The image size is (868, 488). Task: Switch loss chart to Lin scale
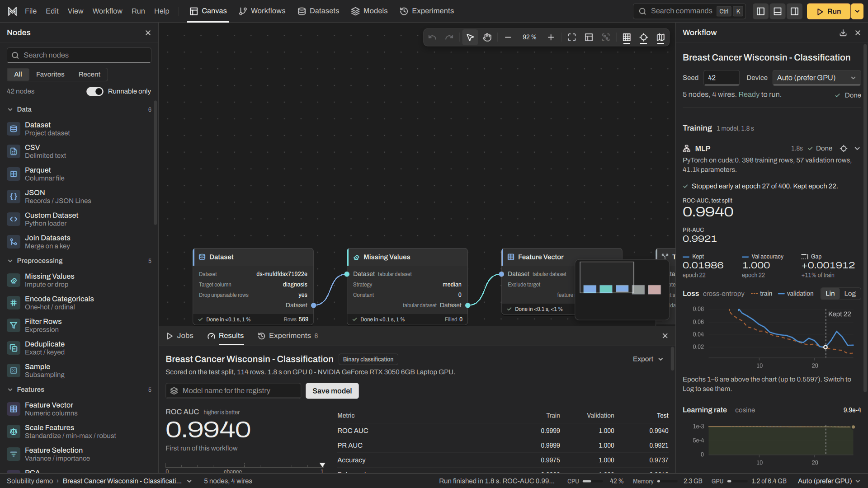pyautogui.click(x=830, y=294)
